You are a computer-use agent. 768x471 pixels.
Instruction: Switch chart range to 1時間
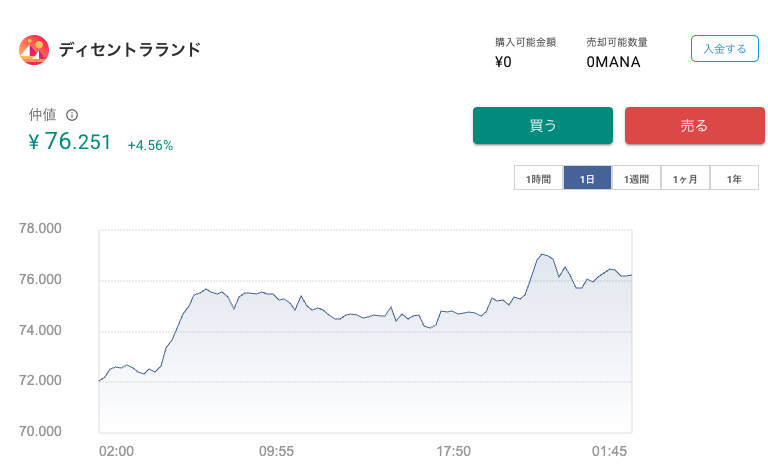point(538,178)
